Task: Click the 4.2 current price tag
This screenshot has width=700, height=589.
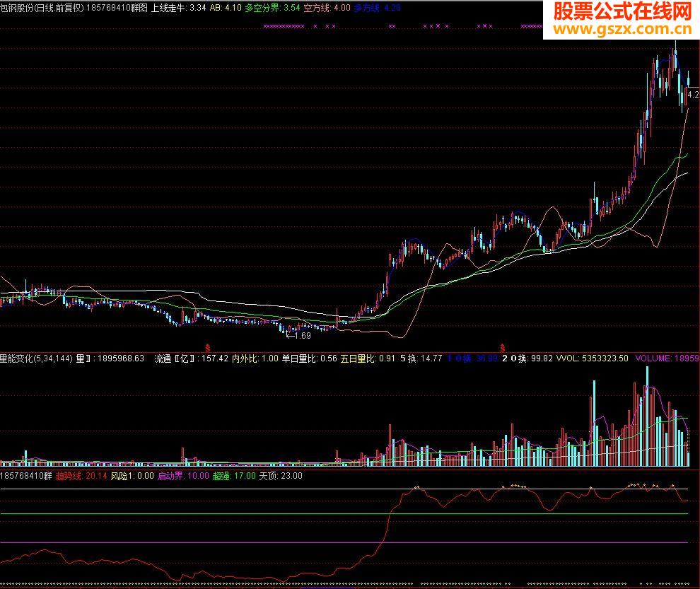Action: [694, 95]
